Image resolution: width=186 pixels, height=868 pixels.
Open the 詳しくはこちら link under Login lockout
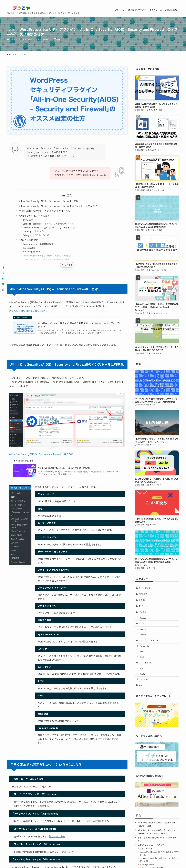click(57, 836)
